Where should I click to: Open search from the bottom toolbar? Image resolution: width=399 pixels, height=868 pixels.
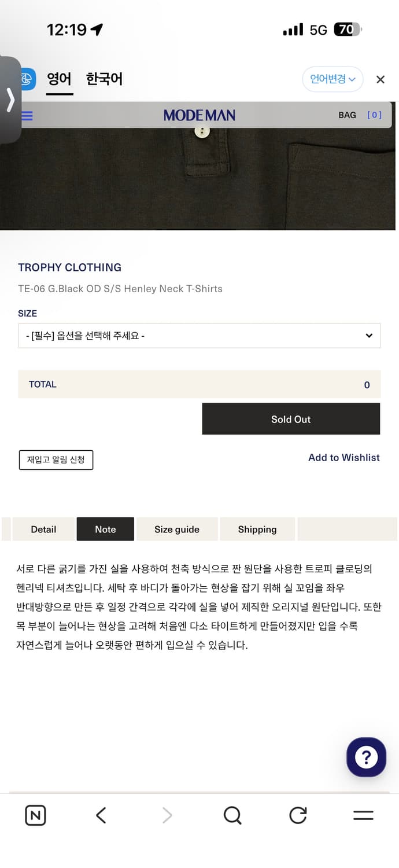[232, 815]
